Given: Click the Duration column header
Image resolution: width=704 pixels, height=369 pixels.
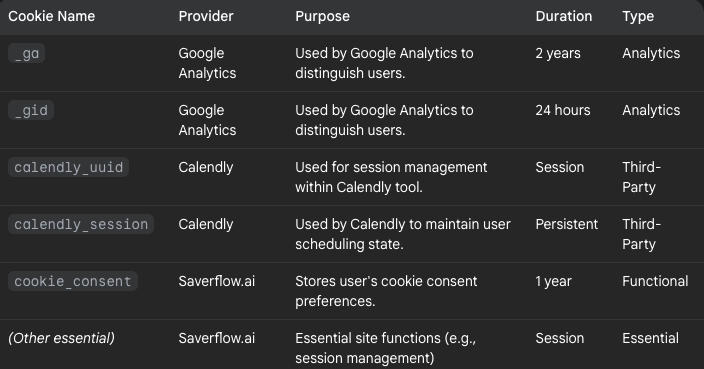Looking at the screenshot, I should [x=564, y=16].
